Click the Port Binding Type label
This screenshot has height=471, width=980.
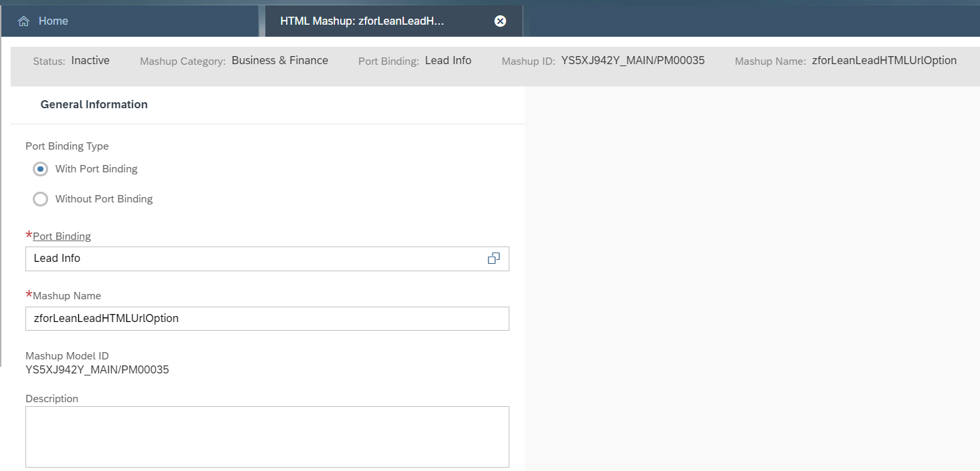(x=67, y=146)
